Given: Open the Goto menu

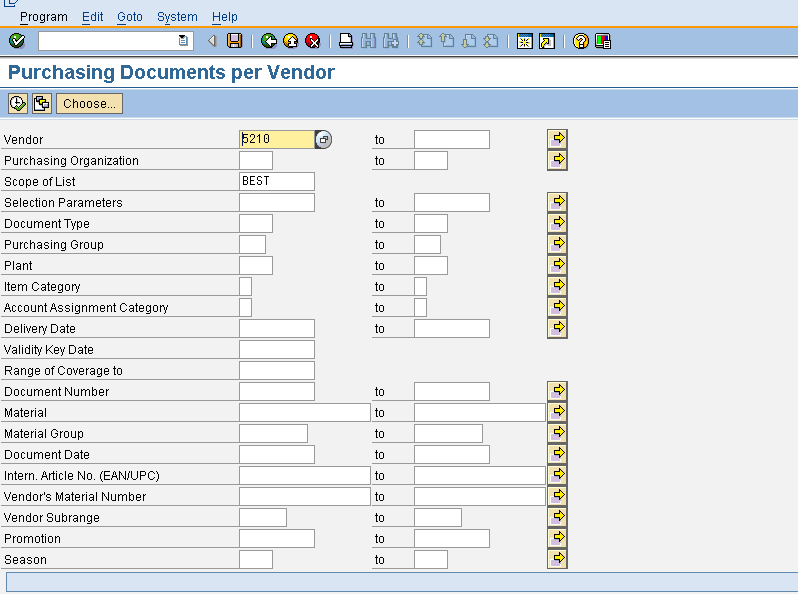Looking at the screenshot, I should point(130,17).
